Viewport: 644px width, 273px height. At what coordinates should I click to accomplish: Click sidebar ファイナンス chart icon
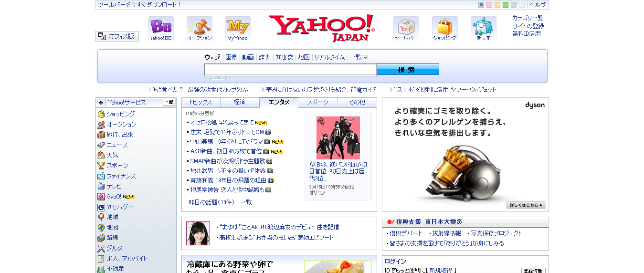click(x=101, y=176)
